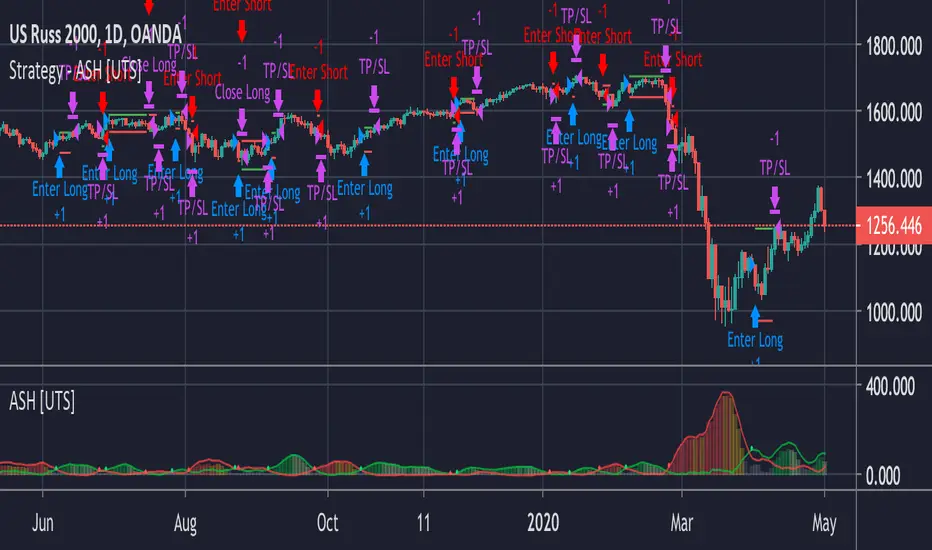Select the Strategy - ASH [UTS] legend
Image resolution: width=932 pixels, height=550 pixels.
pos(75,71)
